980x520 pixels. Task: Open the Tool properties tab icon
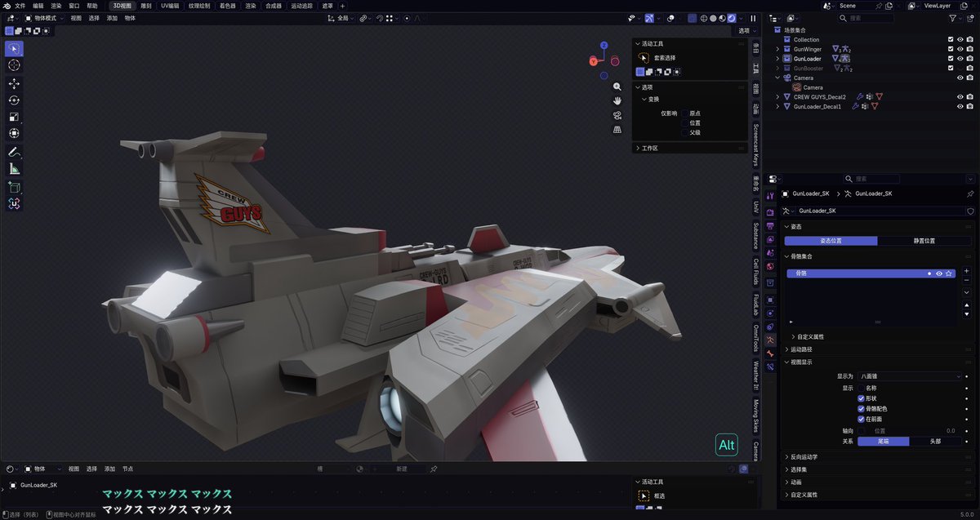coord(769,197)
